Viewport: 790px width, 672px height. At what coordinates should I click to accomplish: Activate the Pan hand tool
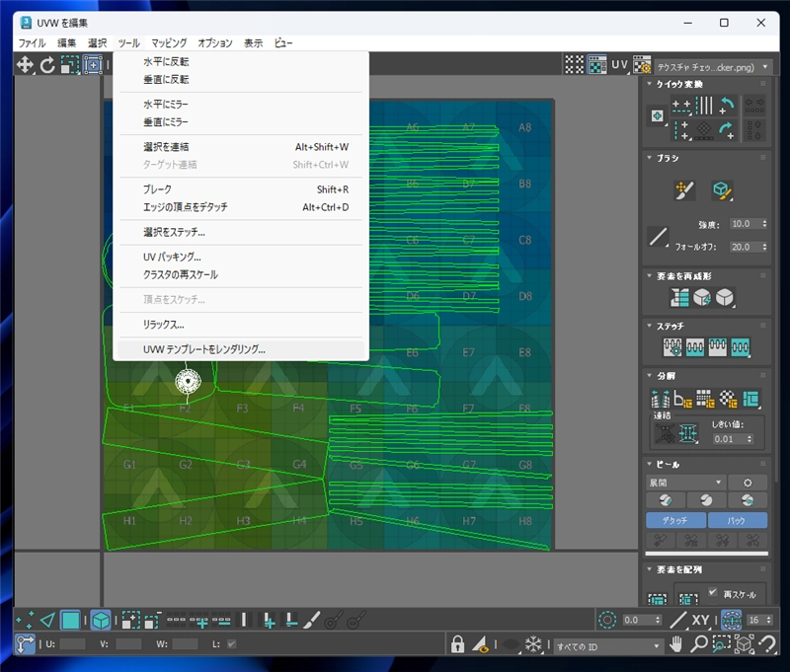[x=676, y=644]
